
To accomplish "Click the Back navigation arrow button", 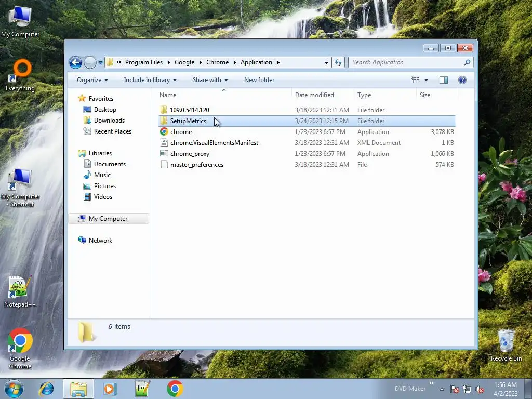I will [75, 62].
